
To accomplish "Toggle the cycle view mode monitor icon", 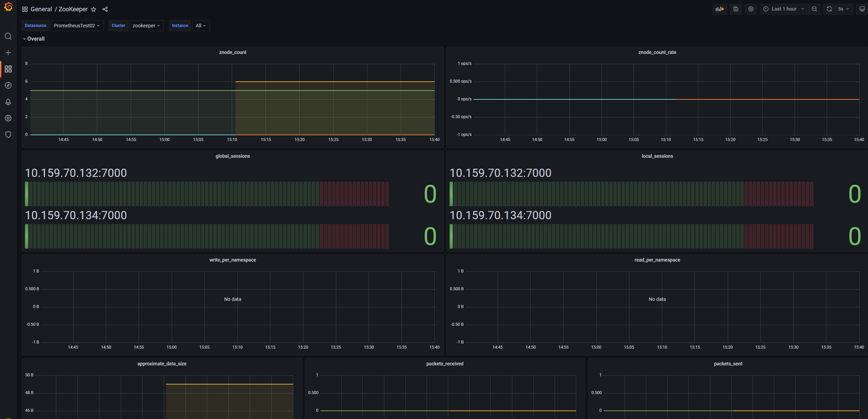I will pyautogui.click(x=862, y=9).
